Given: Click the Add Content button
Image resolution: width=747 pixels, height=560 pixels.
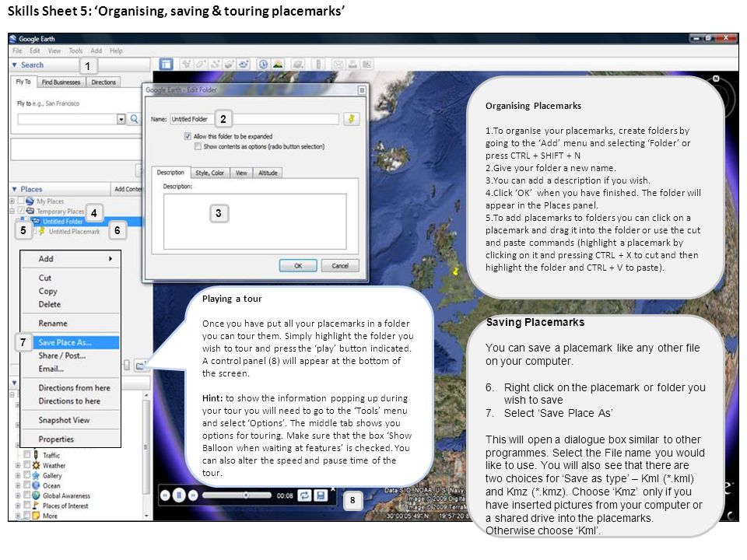Looking at the screenshot, I should pyautogui.click(x=128, y=189).
